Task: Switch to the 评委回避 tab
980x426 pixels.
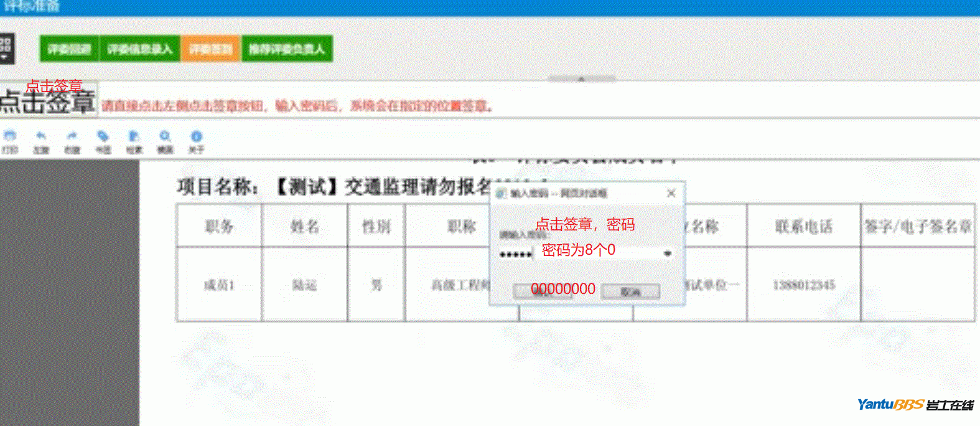Action: coord(69,49)
